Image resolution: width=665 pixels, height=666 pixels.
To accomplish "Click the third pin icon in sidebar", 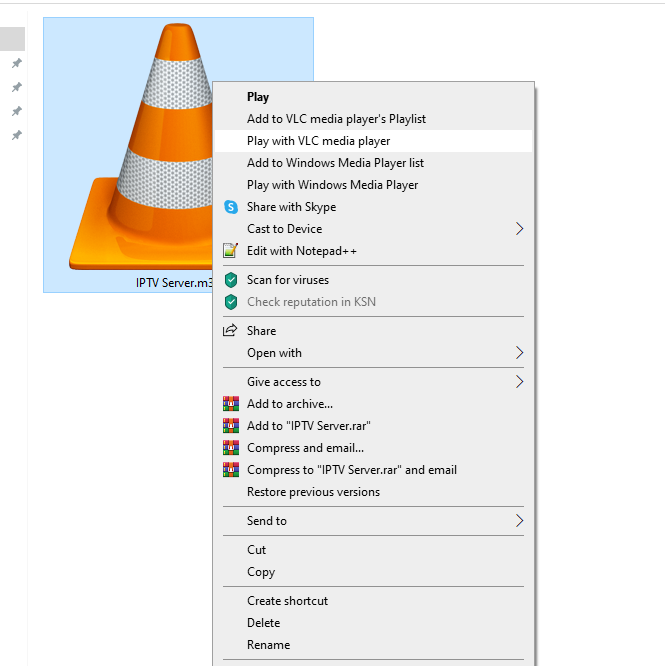I will click(x=17, y=111).
